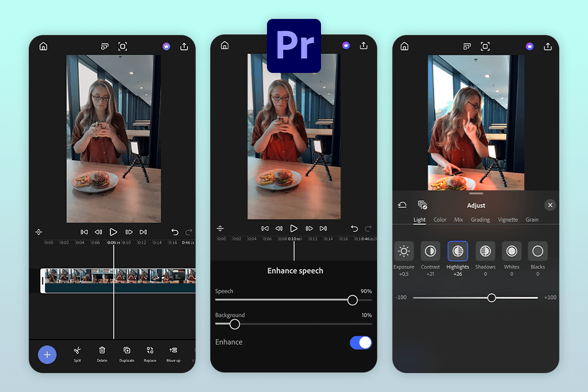Tap blue plus add media button
This screenshot has height=392, width=588.
[47, 355]
